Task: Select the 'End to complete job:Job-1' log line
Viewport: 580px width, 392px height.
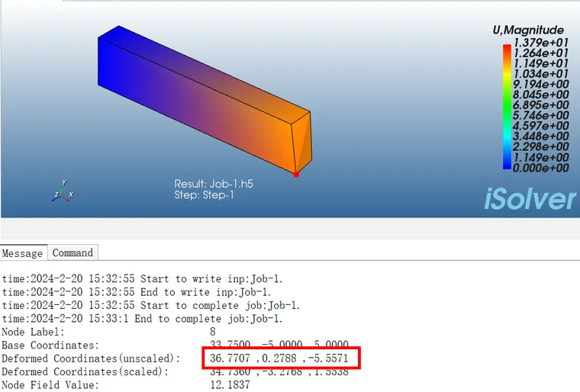Action: pos(143,319)
